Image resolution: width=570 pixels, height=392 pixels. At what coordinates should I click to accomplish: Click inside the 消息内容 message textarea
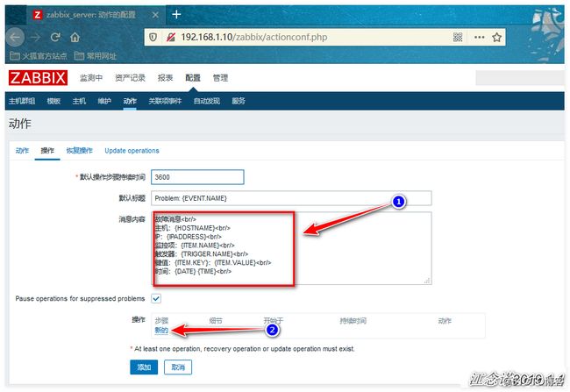pyautogui.click(x=291, y=248)
